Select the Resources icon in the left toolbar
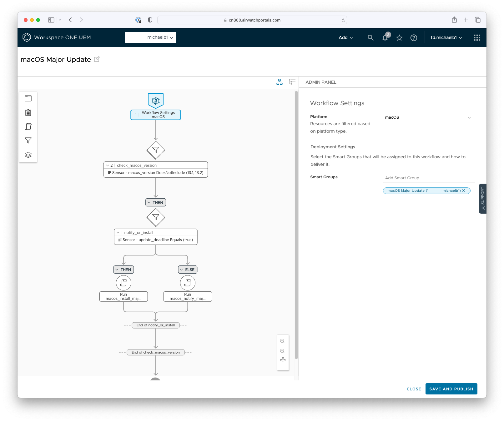This screenshot has height=421, width=504. tap(28, 98)
